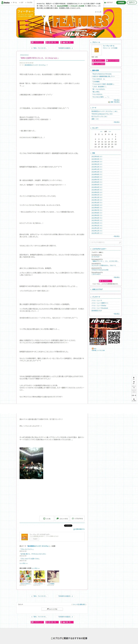Open the アクセスデータの利用 link
Image resolution: width=138 pixels, height=644 pixels.
click(x=77, y=6)
